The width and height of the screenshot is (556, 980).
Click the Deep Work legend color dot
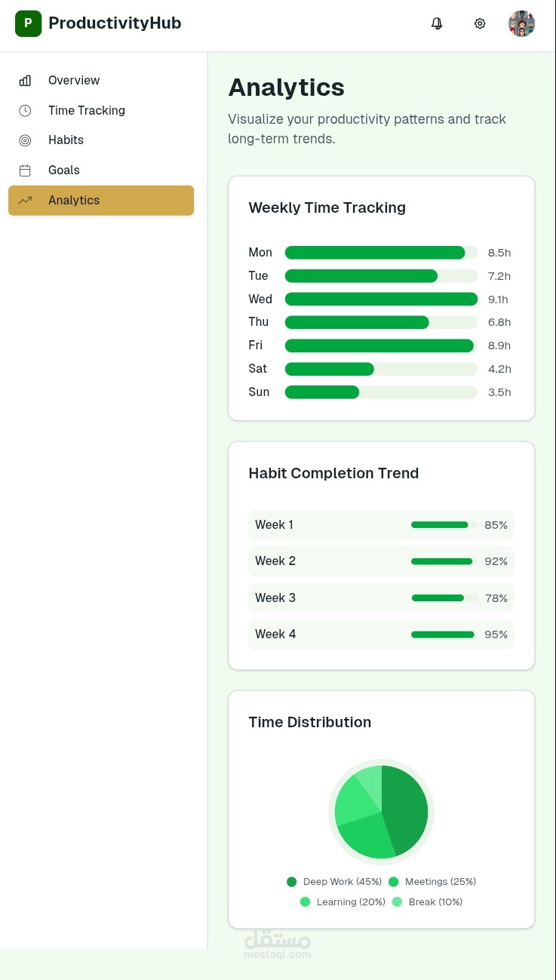[x=292, y=882]
